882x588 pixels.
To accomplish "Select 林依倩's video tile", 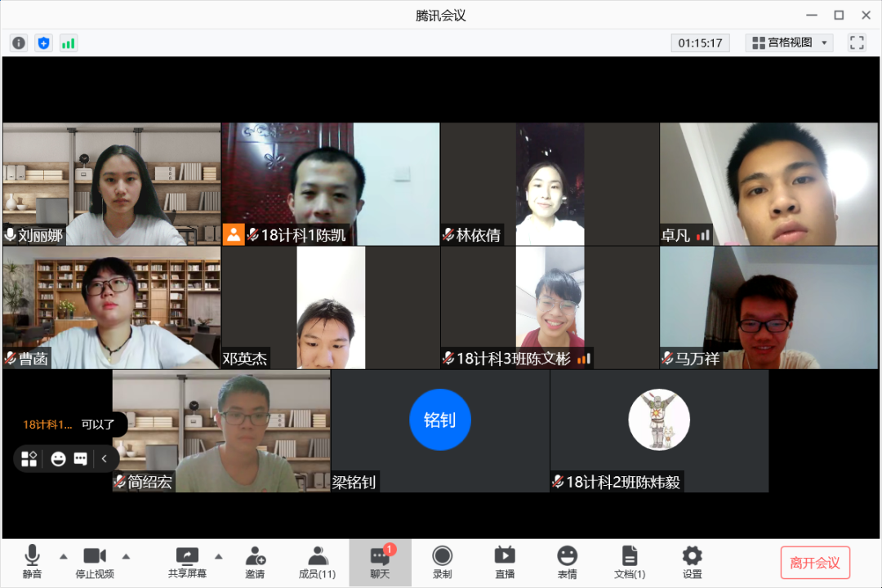I will tap(550, 184).
